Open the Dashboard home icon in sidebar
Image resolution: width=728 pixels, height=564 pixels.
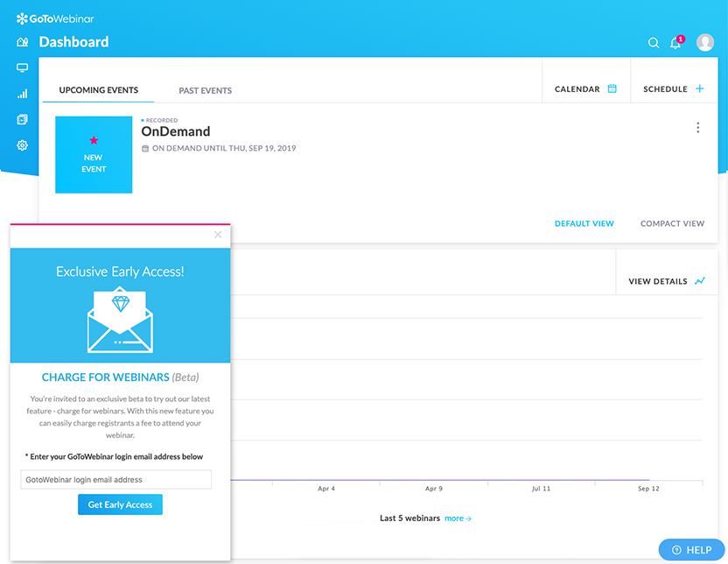coord(22,42)
